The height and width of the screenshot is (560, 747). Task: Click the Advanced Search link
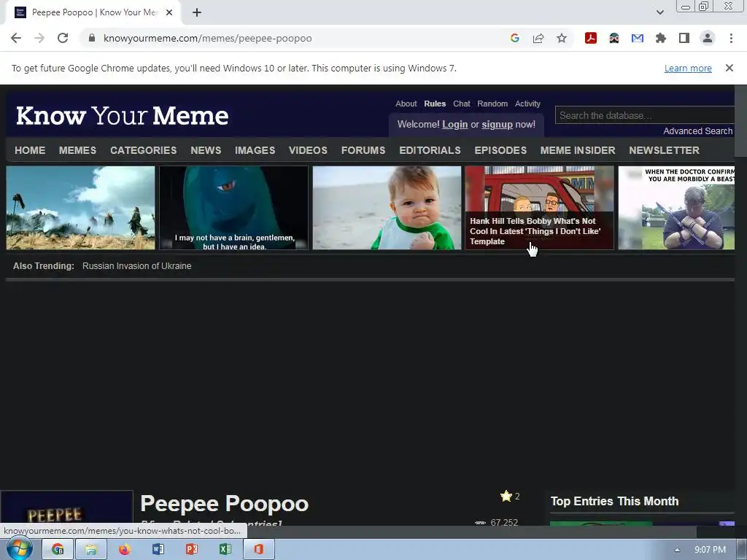coord(698,131)
